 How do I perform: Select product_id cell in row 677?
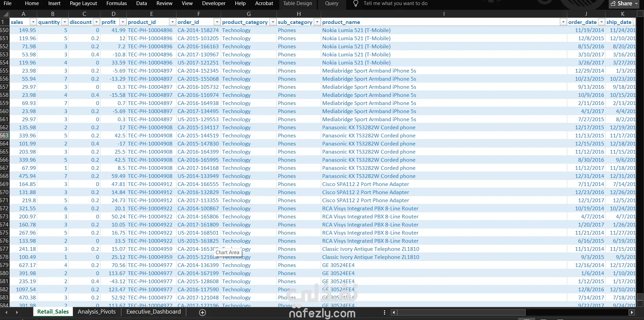pyautogui.click(x=151, y=249)
